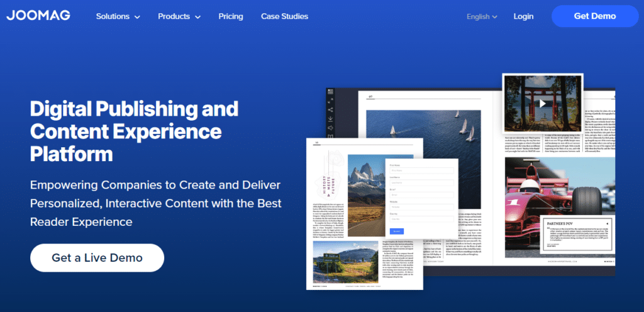Open the Pricing page

[231, 16]
